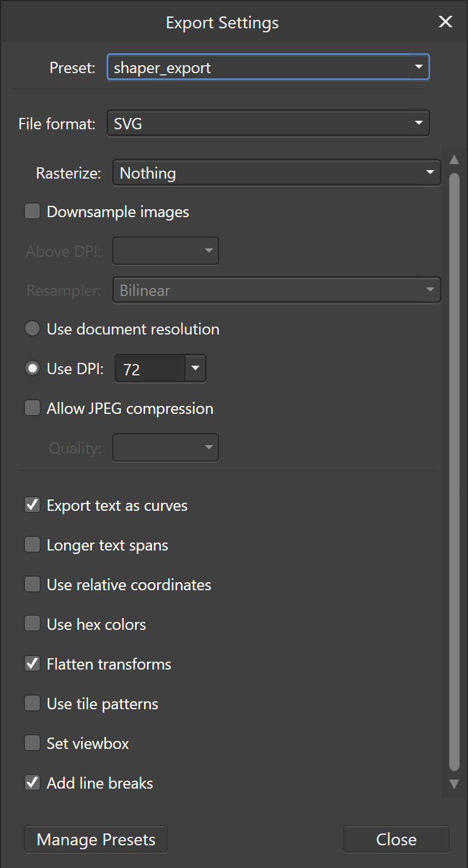Enable Use hex colors

click(32, 624)
